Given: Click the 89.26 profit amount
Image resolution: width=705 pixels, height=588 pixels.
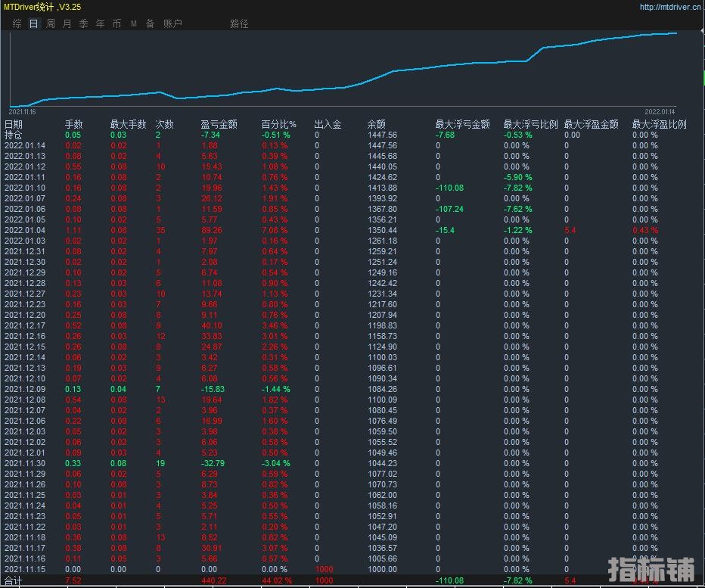Looking at the screenshot, I should [212, 230].
